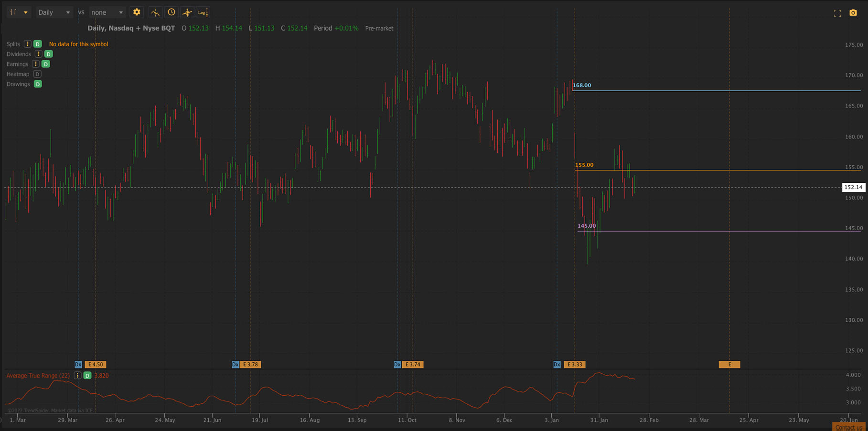
Task: Click the Dx dividend marker near E 3.74
Action: (397, 365)
